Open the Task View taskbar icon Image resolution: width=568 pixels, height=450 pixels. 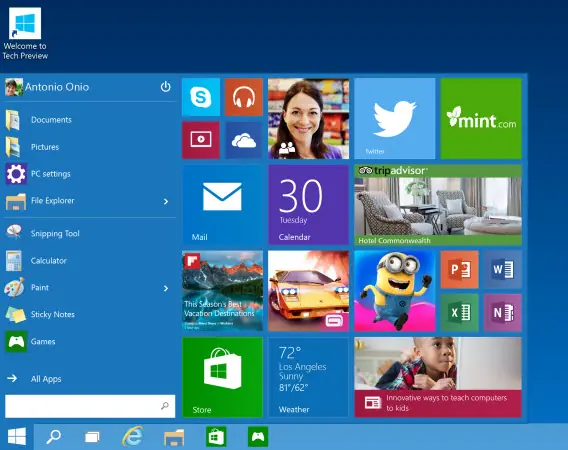point(92,437)
